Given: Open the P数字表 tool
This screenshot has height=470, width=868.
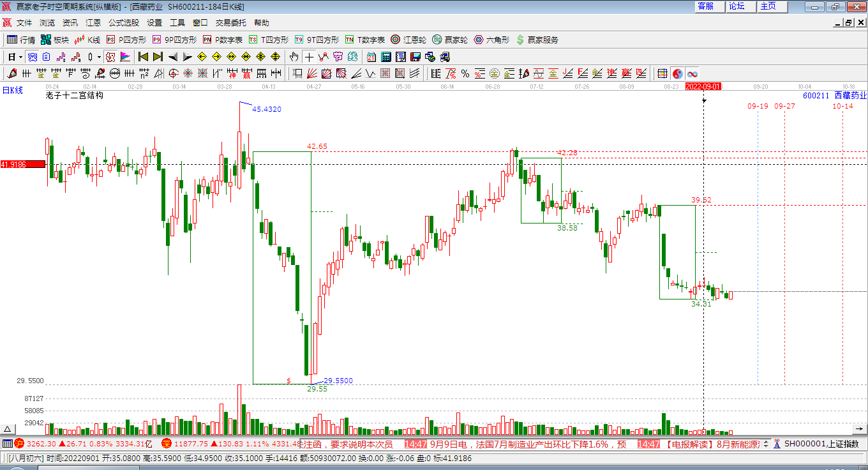Looking at the screenshot, I should (223, 40).
